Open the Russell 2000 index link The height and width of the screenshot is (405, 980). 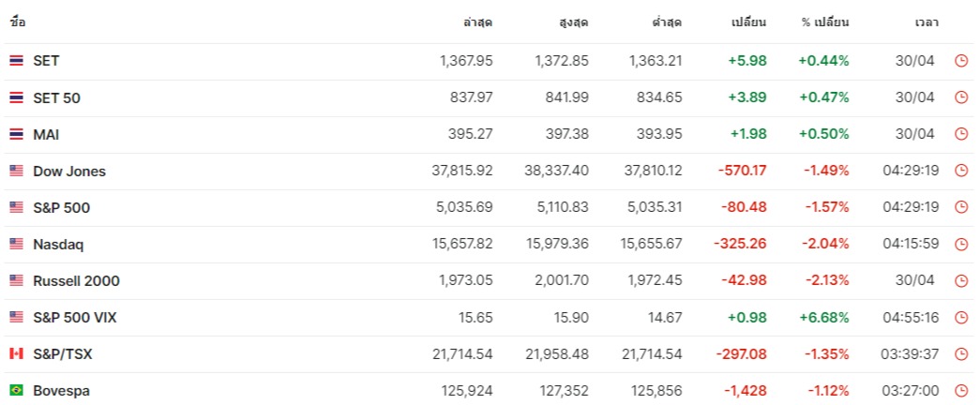(x=76, y=280)
